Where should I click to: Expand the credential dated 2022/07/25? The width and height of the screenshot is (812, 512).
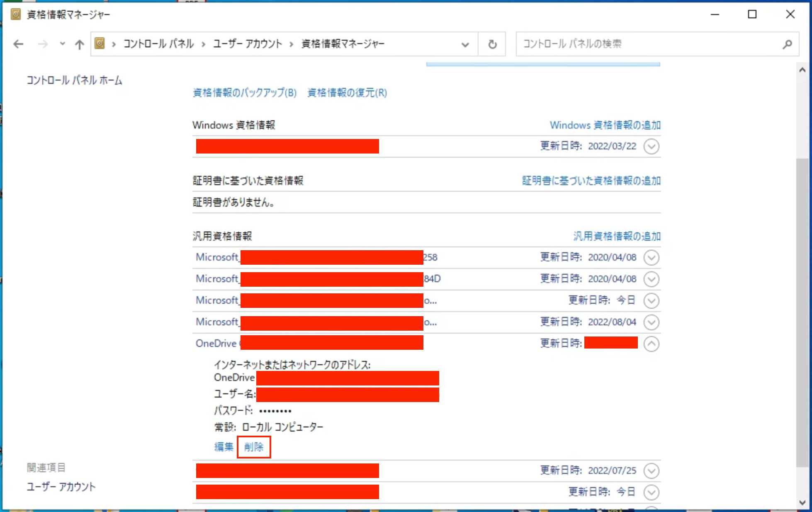(651, 471)
